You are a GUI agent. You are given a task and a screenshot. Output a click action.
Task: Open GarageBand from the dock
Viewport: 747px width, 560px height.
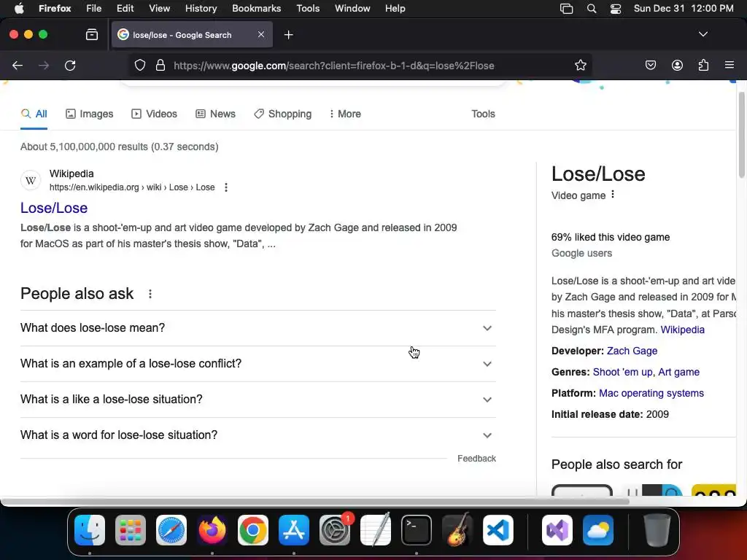[x=457, y=529]
